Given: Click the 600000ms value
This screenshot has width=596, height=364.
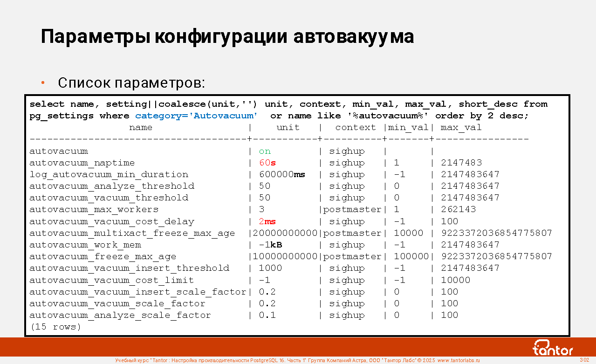Looking at the screenshot, I should 282,174.
